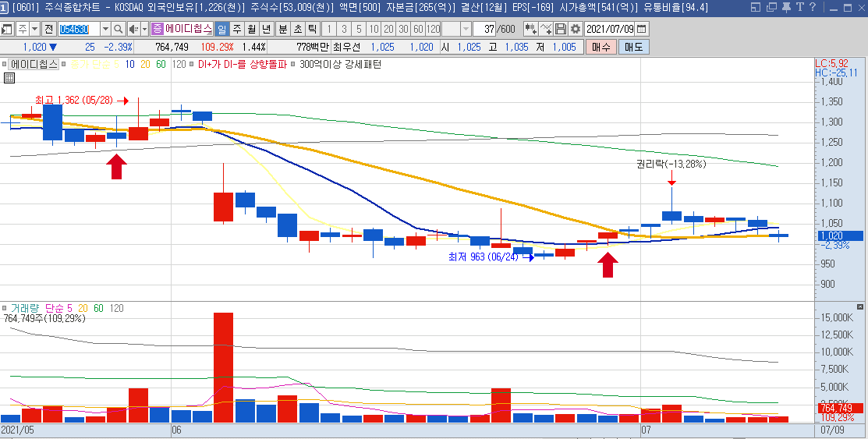
Task: Click the floppy disk save chart icon
Action: (x=561, y=29)
